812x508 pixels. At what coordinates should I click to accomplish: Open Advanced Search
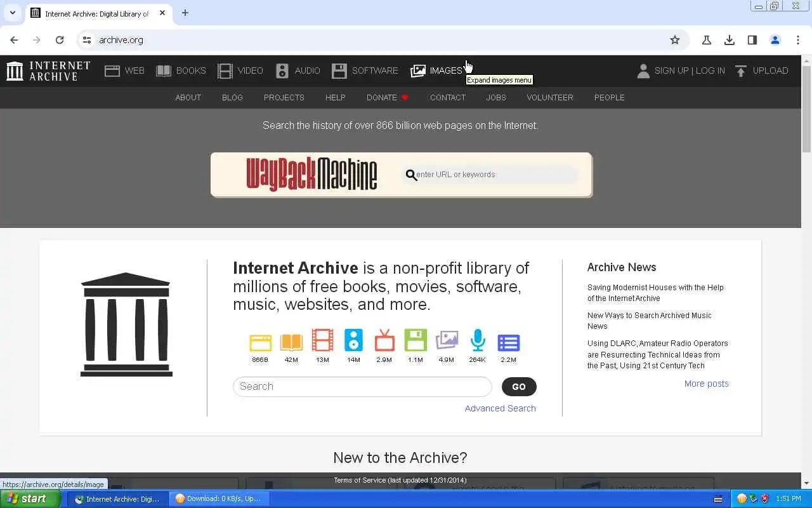500,408
